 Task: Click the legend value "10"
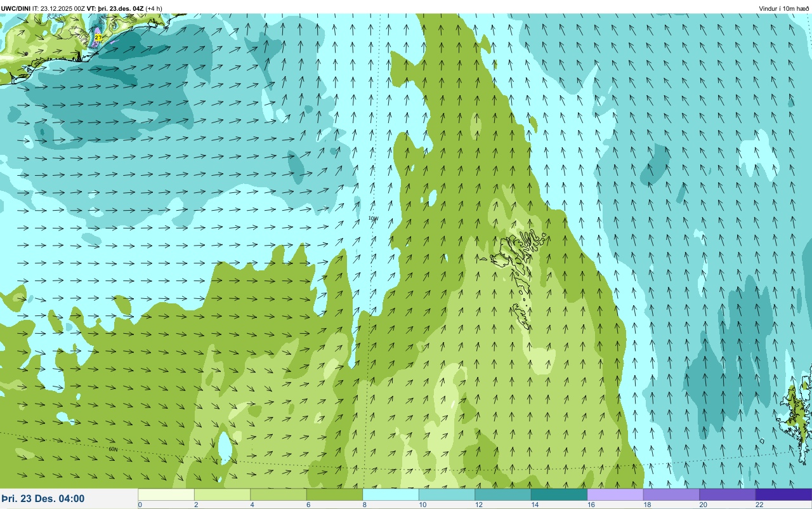click(422, 505)
